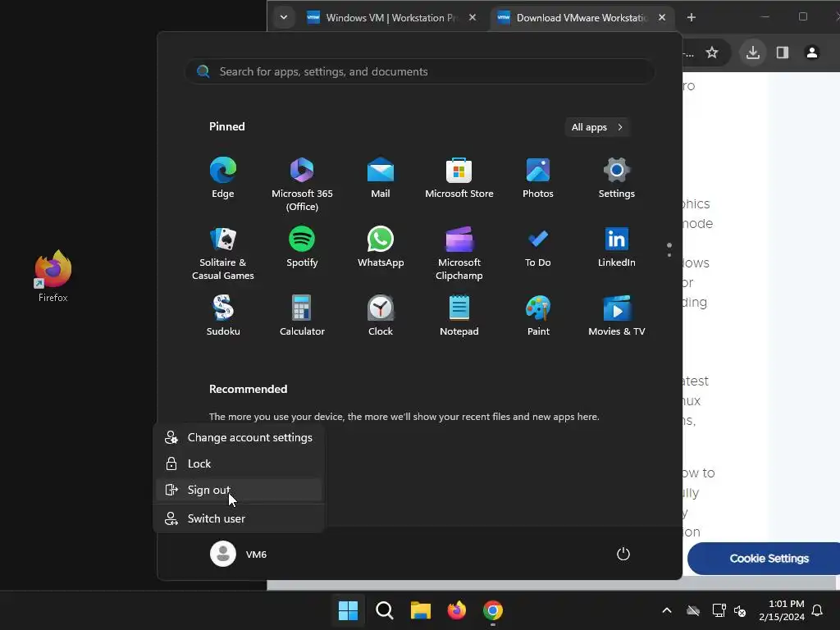
Task: Launch Microsoft 365 (Office)
Action: coord(302,185)
